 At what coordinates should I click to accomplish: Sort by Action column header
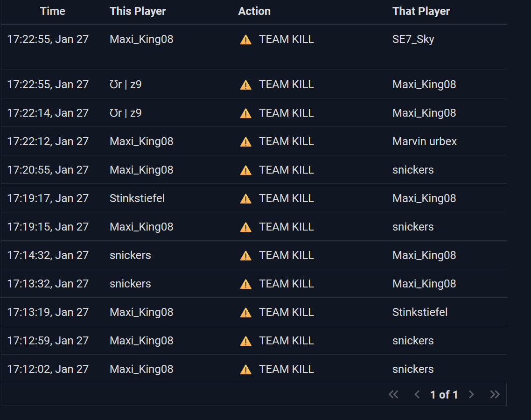point(254,11)
